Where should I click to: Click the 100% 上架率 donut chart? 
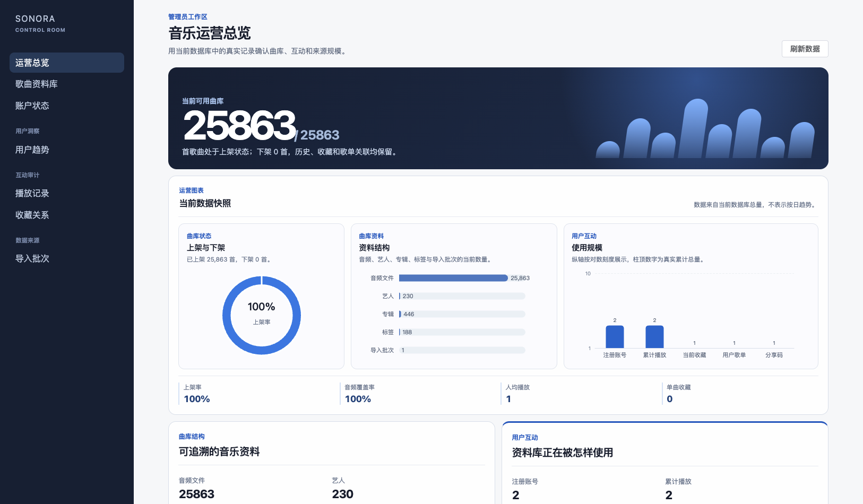262,315
